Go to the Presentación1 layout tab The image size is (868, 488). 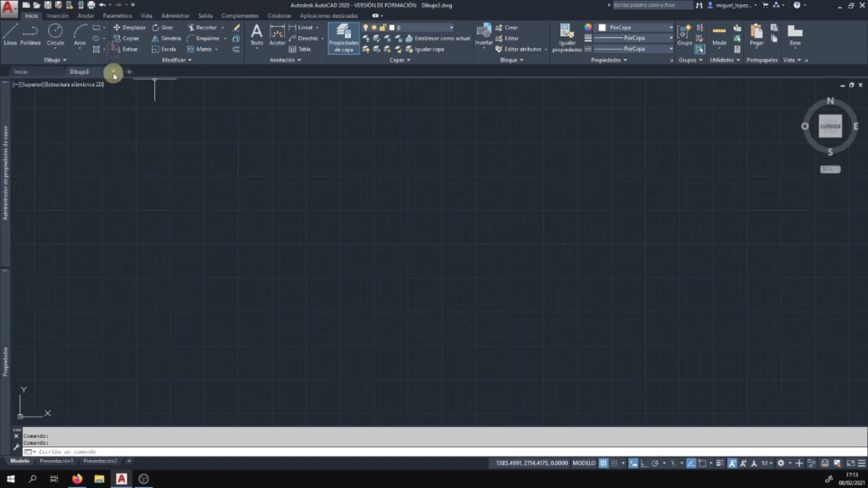(x=56, y=460)
